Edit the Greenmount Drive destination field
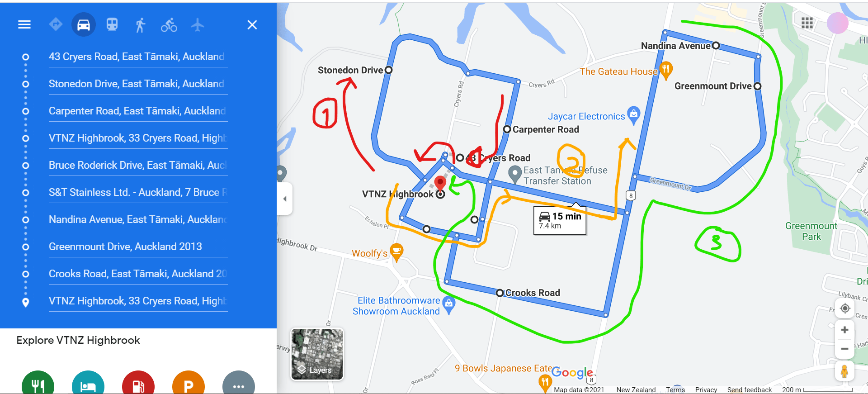The height and width of the screenshot is (394, 868). [138, 247]
